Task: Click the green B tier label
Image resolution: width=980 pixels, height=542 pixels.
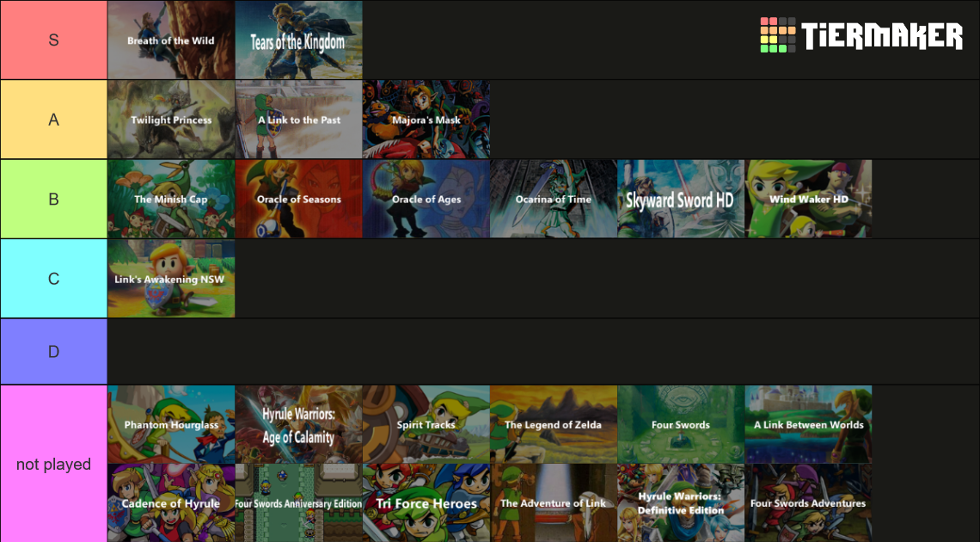Action: point(53,199)
